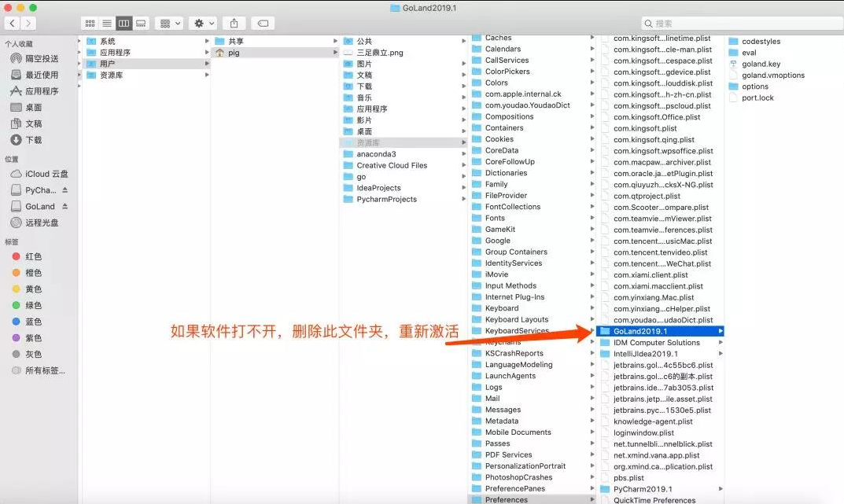Select the 蓝色 blue tag
Image resolution: width=844 pixels, height=504 pixels.
[27, 322]
